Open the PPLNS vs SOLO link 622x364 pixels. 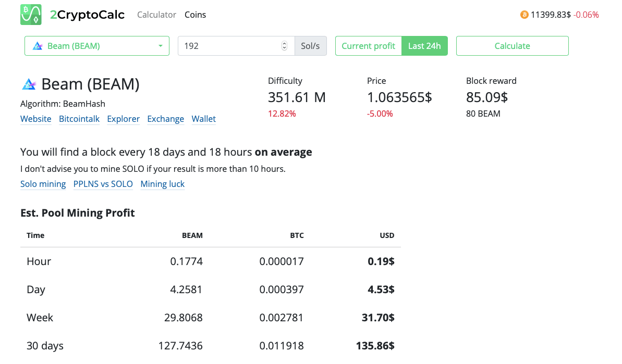tap(103, 184)
